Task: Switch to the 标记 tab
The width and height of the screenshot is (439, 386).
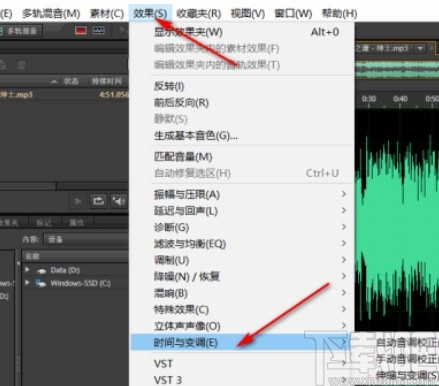Action: pos(44,223)
